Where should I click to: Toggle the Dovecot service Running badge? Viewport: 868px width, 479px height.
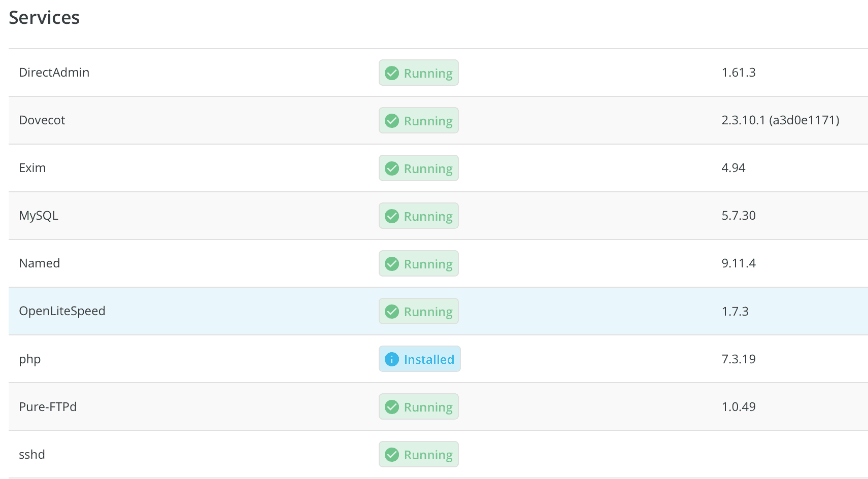tap(418, 121)
